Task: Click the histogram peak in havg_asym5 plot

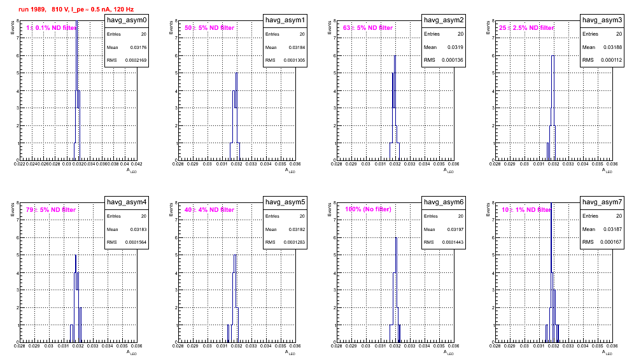Action: pyautogui.click(x=236, y=255)
